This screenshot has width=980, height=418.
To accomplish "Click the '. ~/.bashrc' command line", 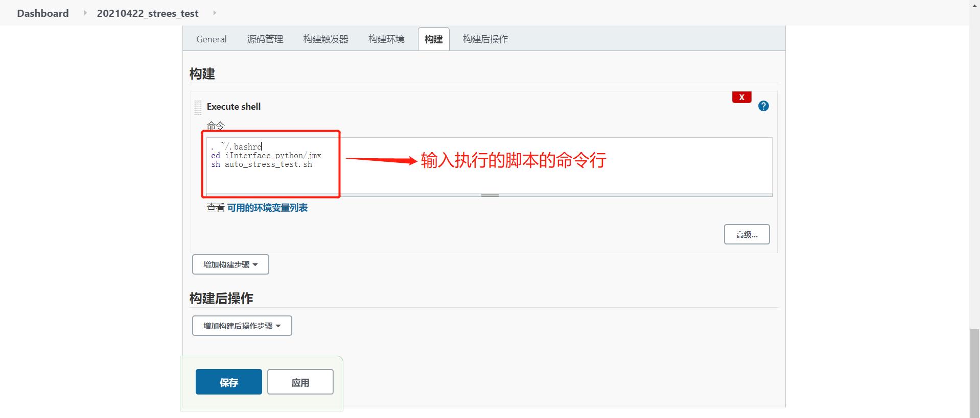I will click(236, 146).
